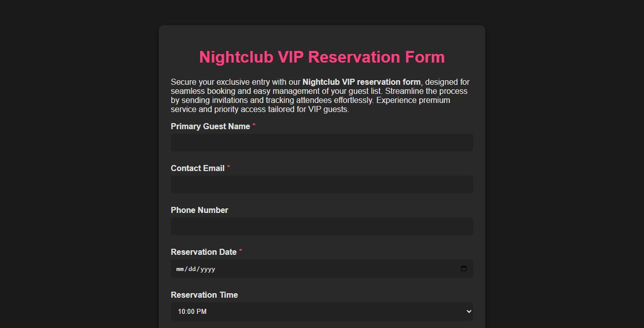
Task: Click the Nightclub VIP Reservation Form title
Action: coord(321,57)
